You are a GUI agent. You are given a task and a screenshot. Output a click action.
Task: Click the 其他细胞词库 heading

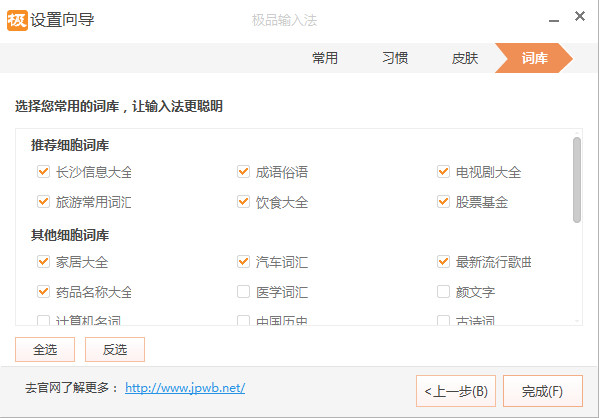(70, 235)
